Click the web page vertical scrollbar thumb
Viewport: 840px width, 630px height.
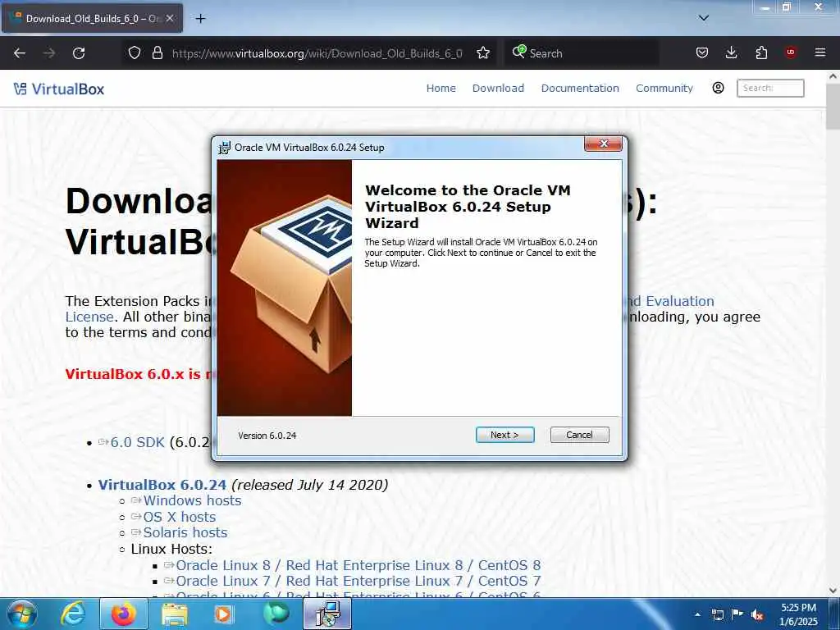[x=833, y=106]
